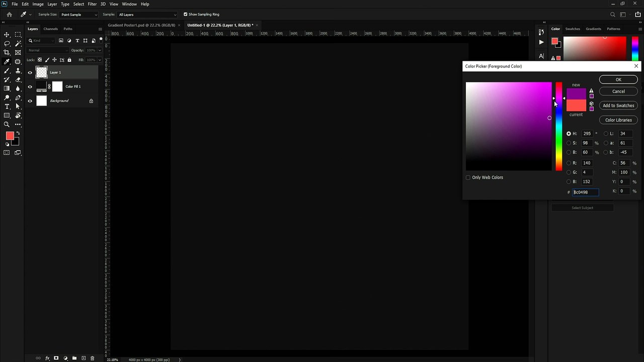Select the Path Selection tool
The image size is (644, 362).
(x=18, y=107)
